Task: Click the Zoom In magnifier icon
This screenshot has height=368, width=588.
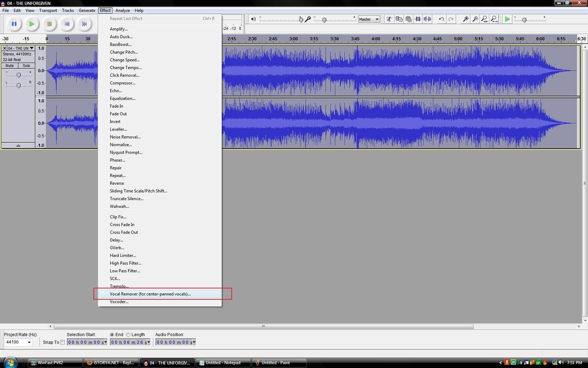Action: 465,19
